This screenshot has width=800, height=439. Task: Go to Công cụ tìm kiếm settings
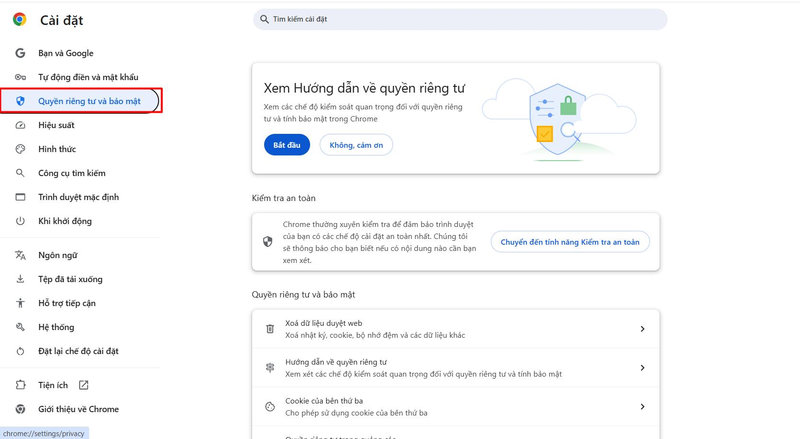pos(72,173)
